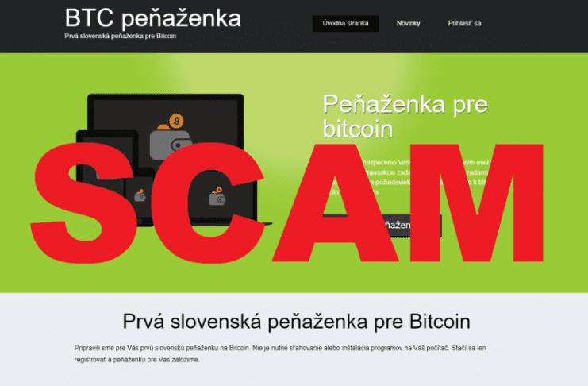Click the tagline under the site title
This screenshot has width=588, height=386.
(x=121, y=36)
